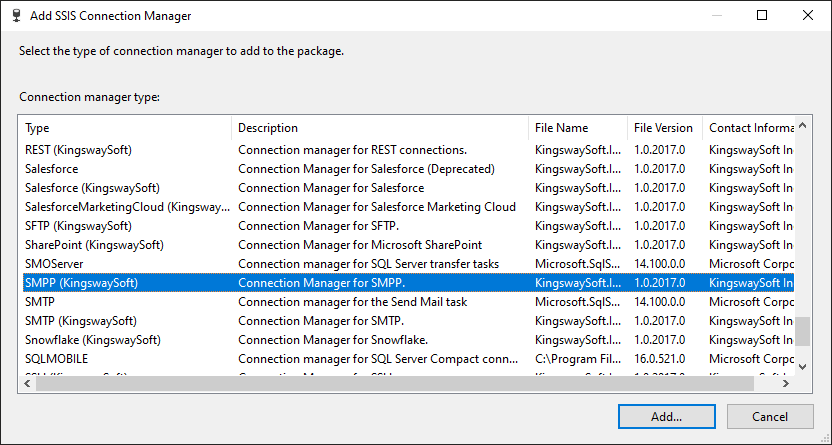Click 'Connection manager for SQL Server Compact' description
Viewport: 832px width, 445px height.
coord(378,359)
